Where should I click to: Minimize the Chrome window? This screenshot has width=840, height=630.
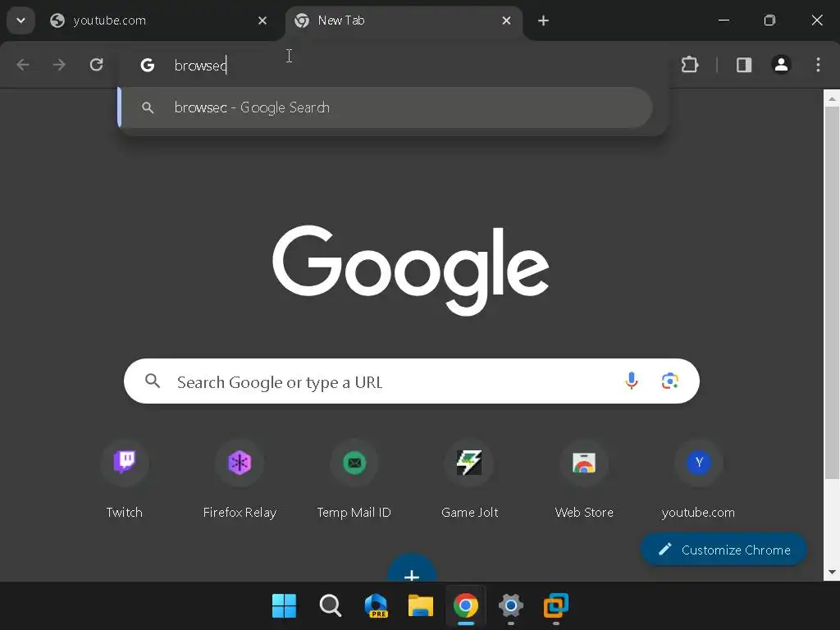[x=724, y=21]
